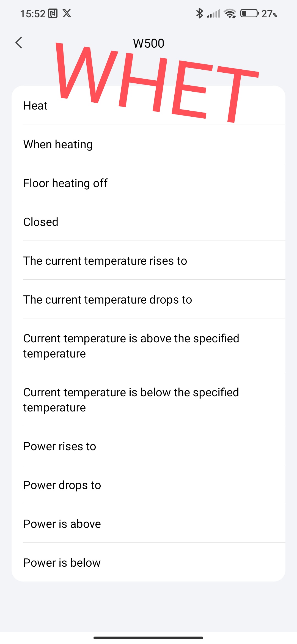The height and width of the screenshot is (644, 297).
Task: Tap the X app notification icon
Action: click(x=67, y=13)
